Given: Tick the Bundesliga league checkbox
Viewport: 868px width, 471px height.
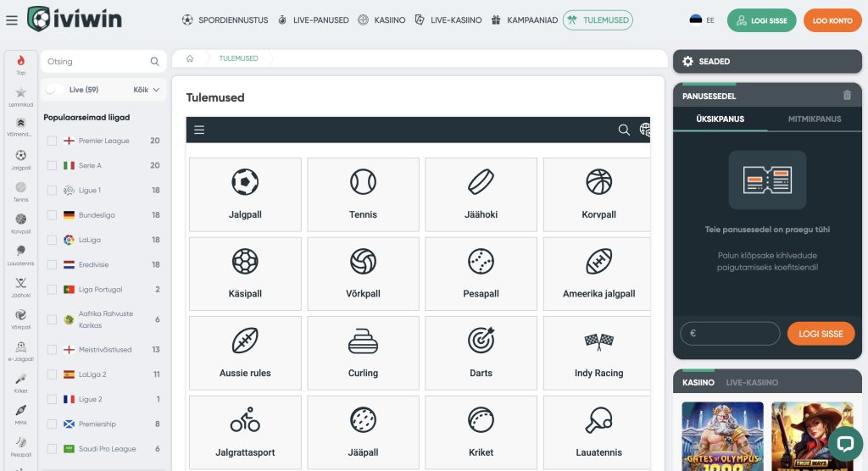Looking at the screenshot, I should pyautogui.click(x=53, y=215).
